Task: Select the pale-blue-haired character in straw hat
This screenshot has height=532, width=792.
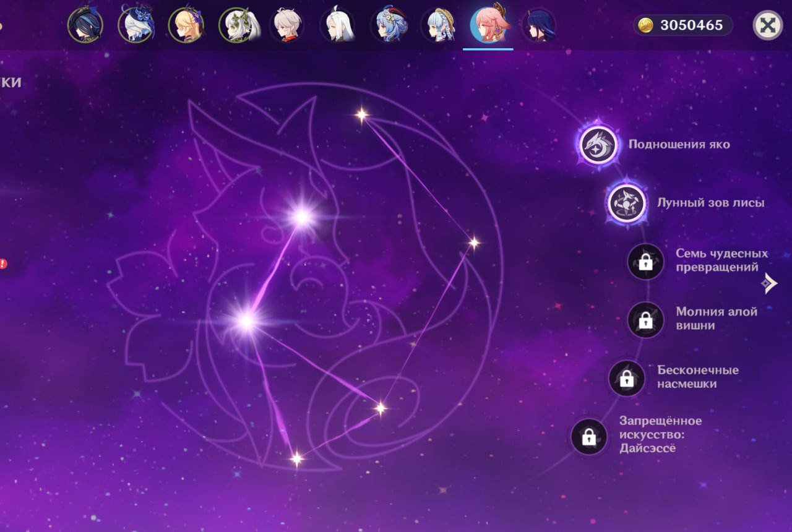Action: click(437, 25)
